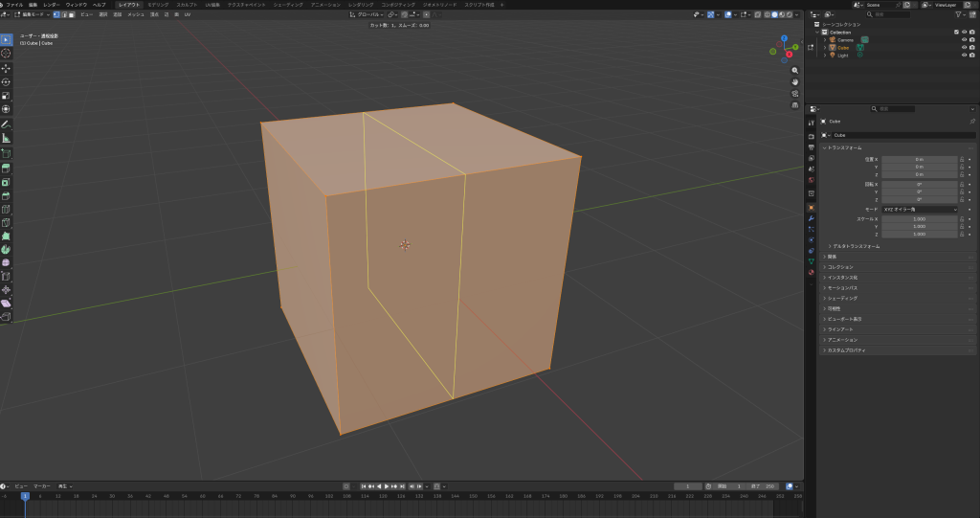Uncheck the Collection exclude checkbox
The width and height of the screenshot is (980, 518).
click(x=956, y=32)
